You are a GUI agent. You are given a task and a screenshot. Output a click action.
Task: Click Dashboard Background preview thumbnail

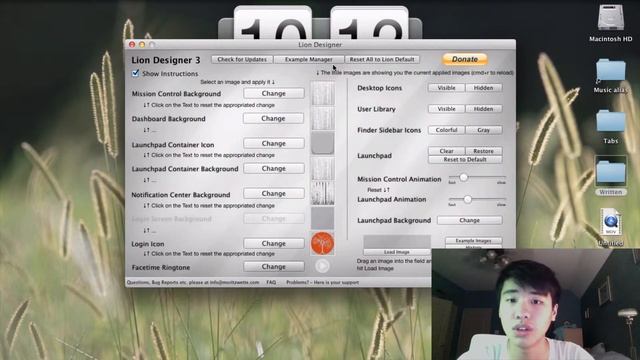[322, 118]
